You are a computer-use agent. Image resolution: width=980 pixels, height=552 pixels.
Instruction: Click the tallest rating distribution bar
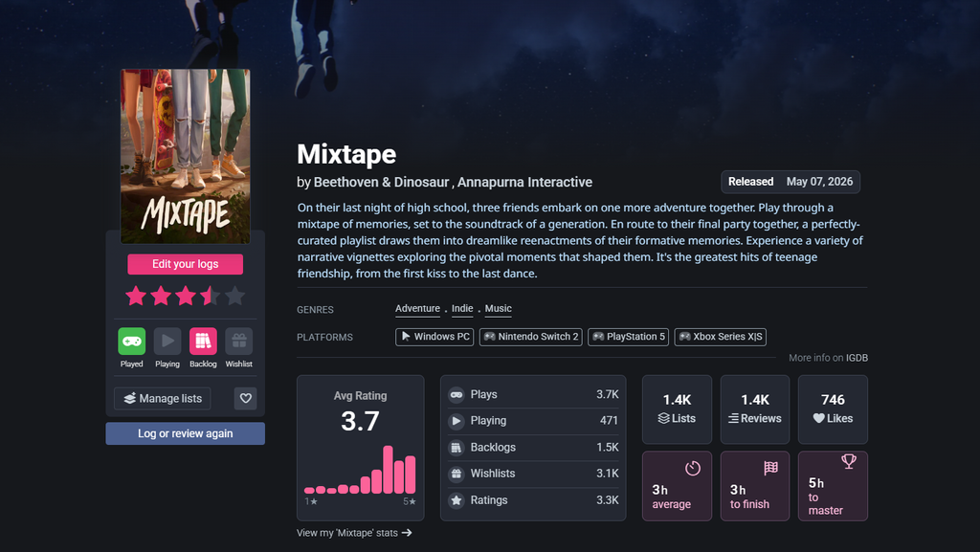point(389,470)
